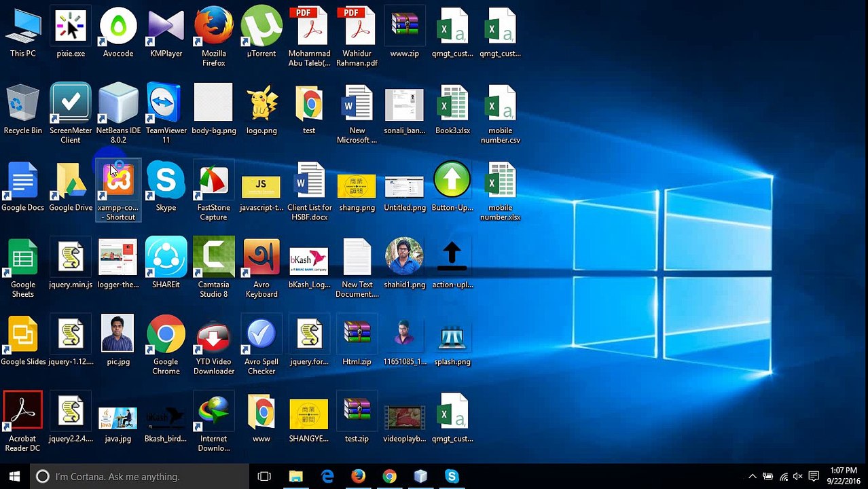Open Camtasia Studio 8
This screenshot has width=868, height=489.
(213, 268)
